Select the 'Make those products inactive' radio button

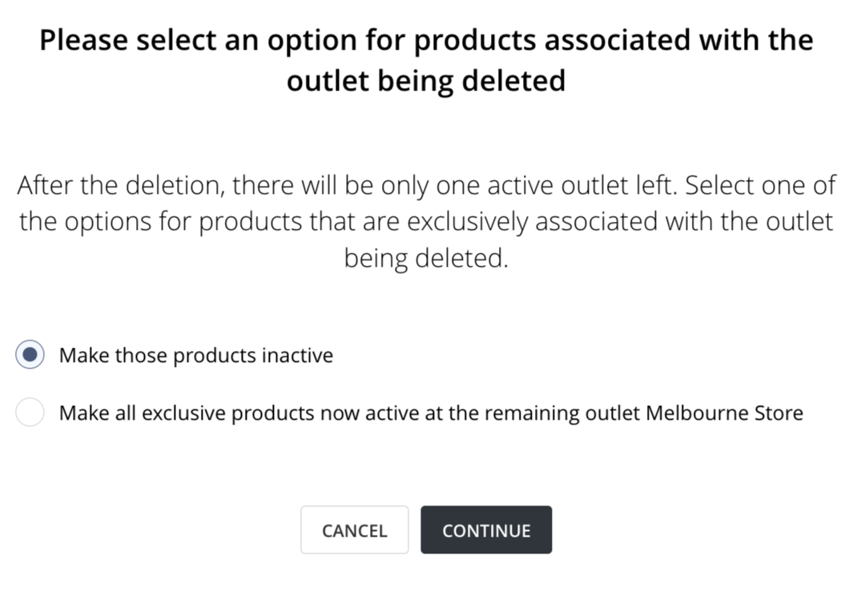30,355
